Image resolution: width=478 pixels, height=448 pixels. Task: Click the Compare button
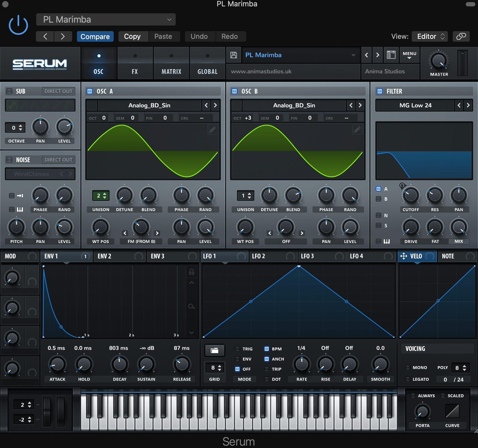click(95, 36)
